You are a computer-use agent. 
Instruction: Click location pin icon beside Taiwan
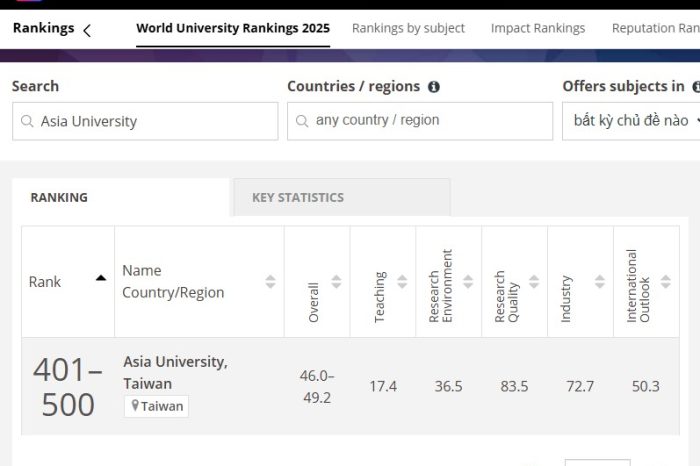click(135, 405)
